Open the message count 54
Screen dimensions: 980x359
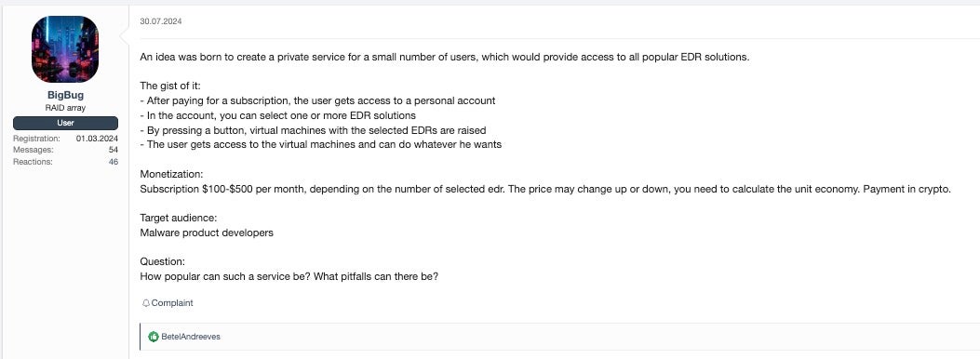(x=114, y=150)
